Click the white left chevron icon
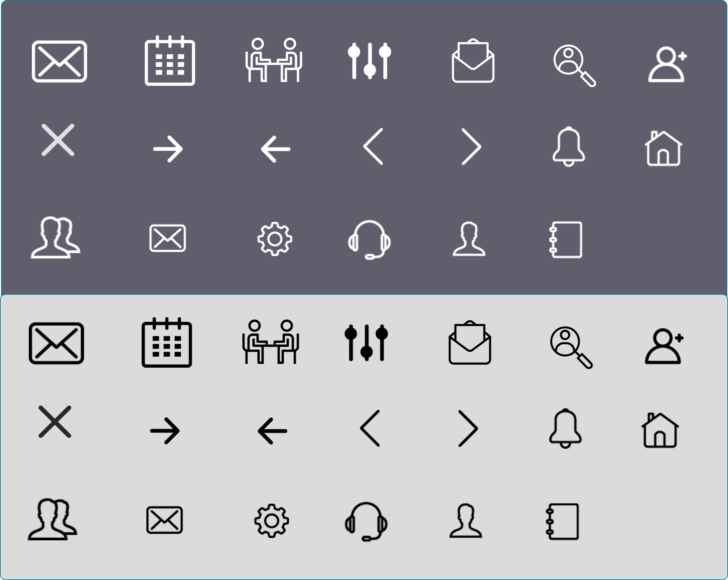Image resolution: width=728 pixels, height=580 pixels. coord(373,147)
